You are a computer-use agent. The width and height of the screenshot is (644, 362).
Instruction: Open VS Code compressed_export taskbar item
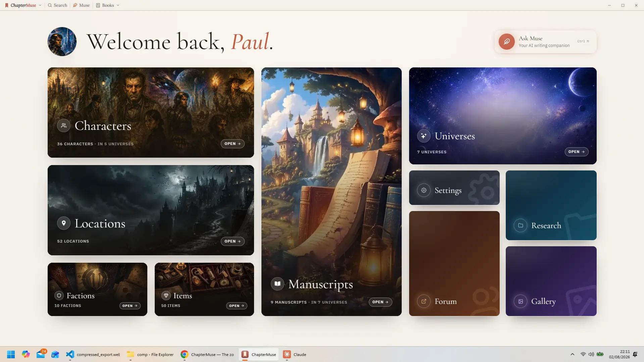pyautogui.click(x=93, y=354)
